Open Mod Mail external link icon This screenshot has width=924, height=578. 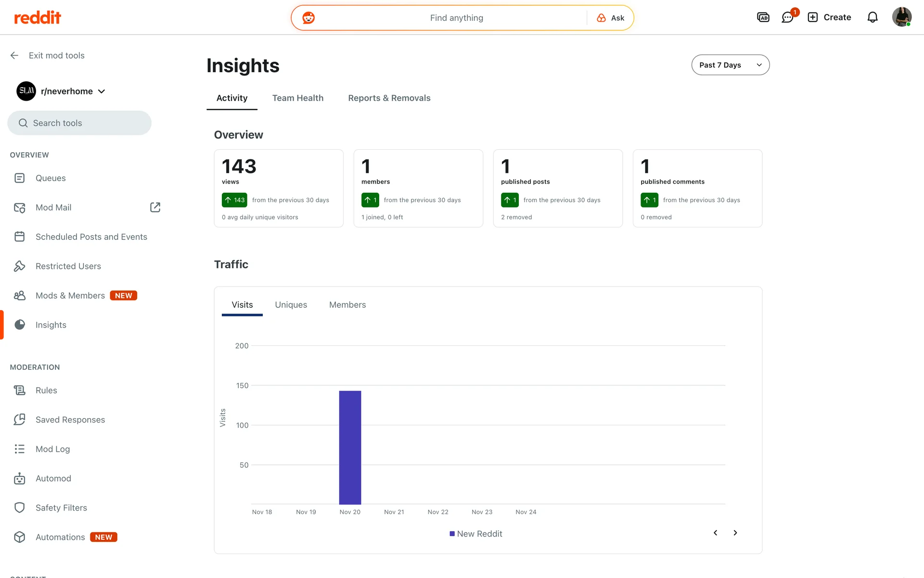[x=155, y=208]
